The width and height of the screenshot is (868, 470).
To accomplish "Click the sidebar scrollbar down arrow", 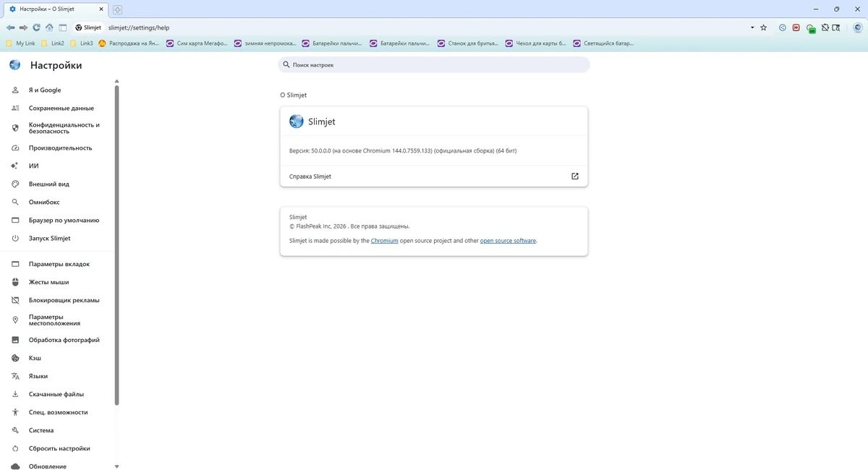I will [x=116, y=467].
